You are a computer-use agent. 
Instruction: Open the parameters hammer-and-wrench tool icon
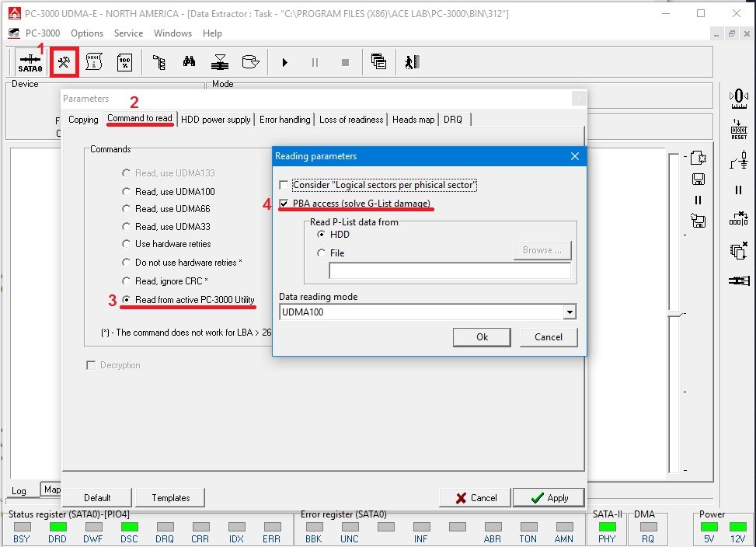(x=64, y=62)
